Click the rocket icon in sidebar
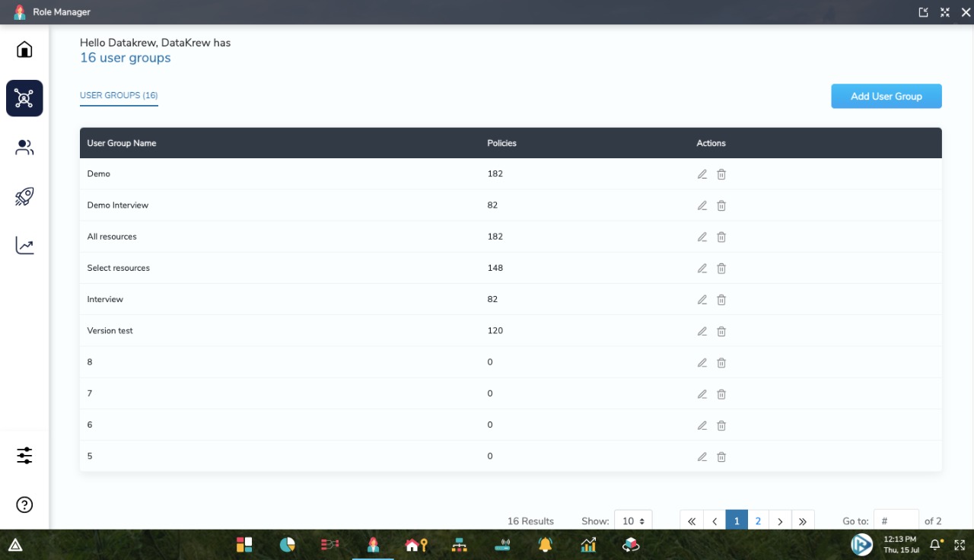 click(24, 197)
